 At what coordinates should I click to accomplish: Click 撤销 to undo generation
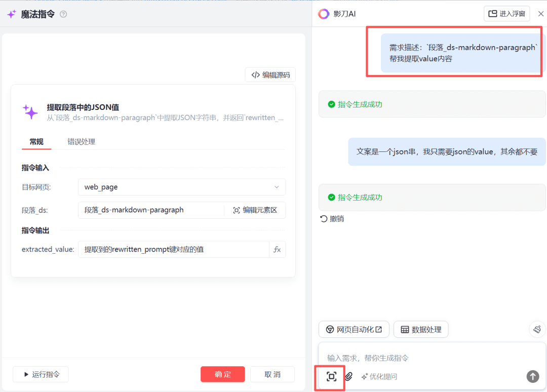click(x=332, y=219)
